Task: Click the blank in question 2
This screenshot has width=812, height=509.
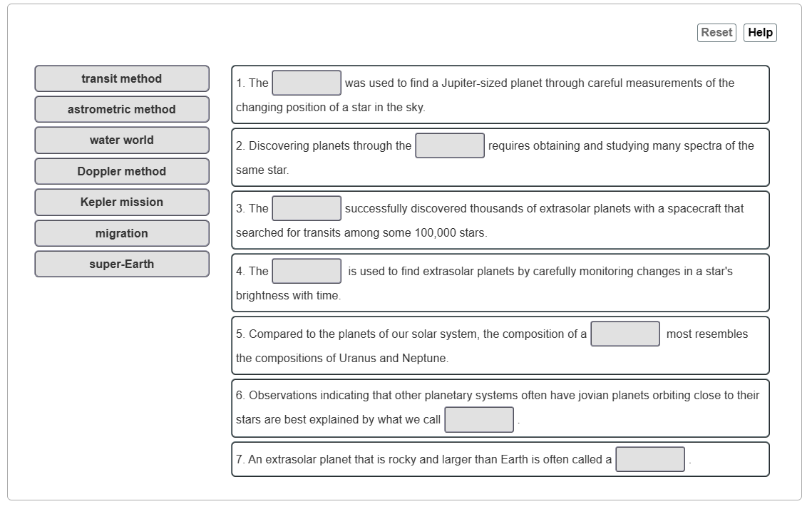Action: (451, 145)
